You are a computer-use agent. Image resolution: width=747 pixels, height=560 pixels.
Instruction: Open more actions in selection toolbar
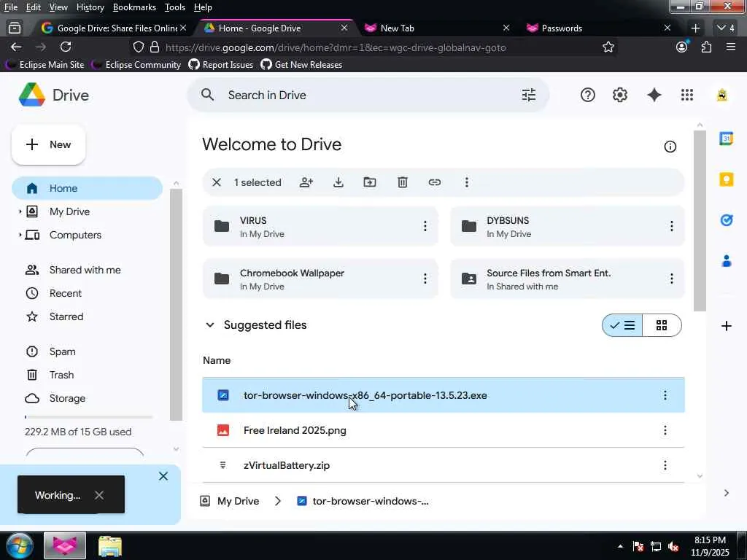[467, 182]
